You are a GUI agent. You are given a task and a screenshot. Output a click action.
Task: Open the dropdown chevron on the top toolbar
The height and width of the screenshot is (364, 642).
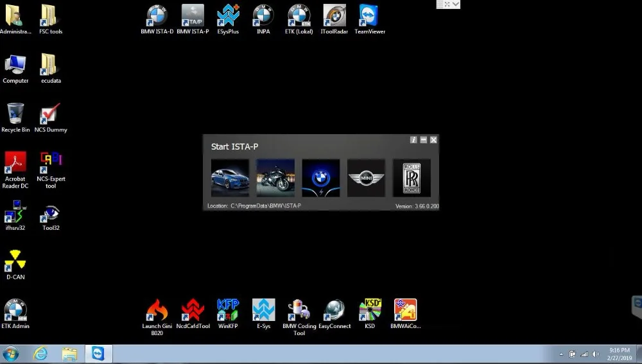(x=456, y=4)
